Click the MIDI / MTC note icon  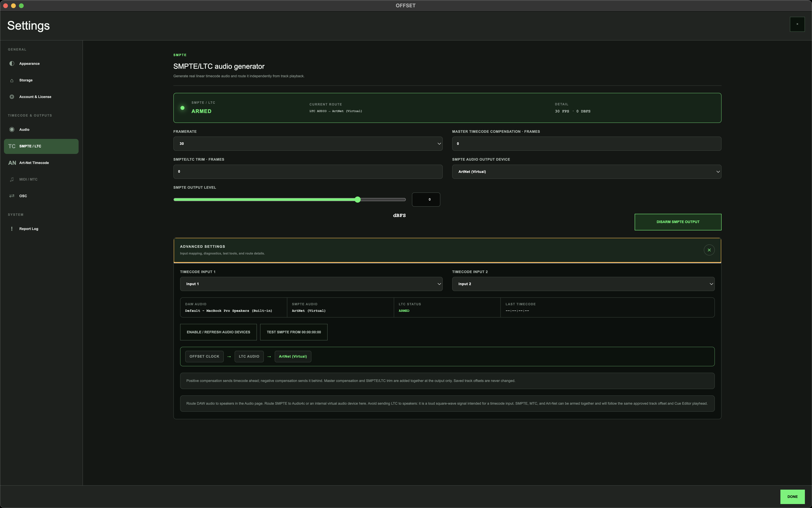pyautogui.click(x=12, y=179)
